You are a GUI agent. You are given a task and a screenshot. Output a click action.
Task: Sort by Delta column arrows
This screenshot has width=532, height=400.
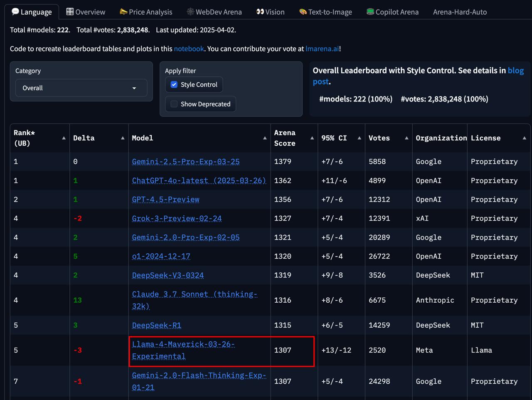point(123,138)
